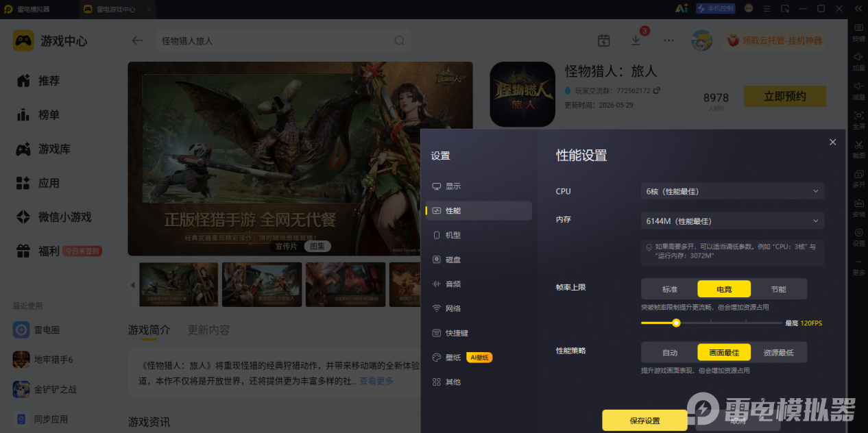This screenshot has height=433, width=868.
Task: Set the frame rate limit to 标准
Action: (669, 289)
